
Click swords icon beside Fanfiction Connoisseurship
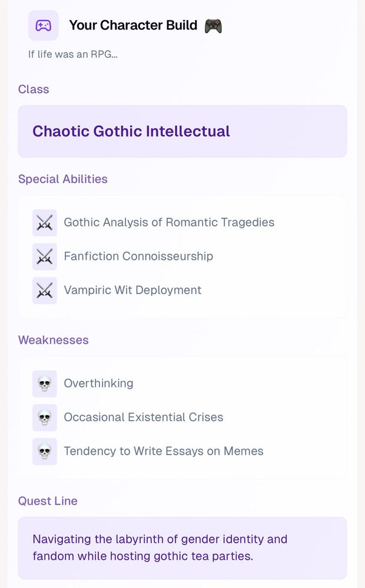(45, 256)
